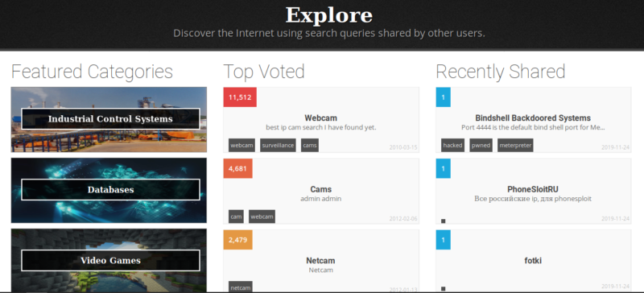Click vote badge on PhoneSloitRU card
The height and width of the screenshot is (293, 644).
(x=444, y=168)
